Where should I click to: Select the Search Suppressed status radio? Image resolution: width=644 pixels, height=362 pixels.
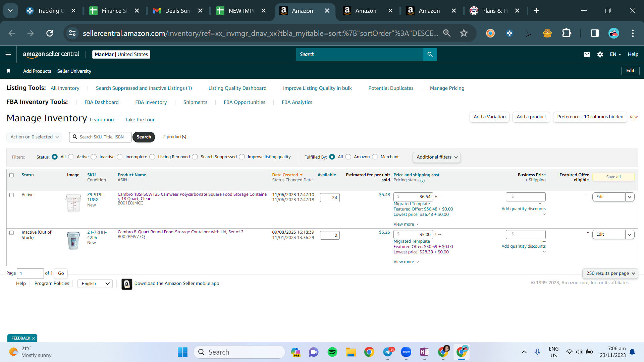(x=195, y=157)
